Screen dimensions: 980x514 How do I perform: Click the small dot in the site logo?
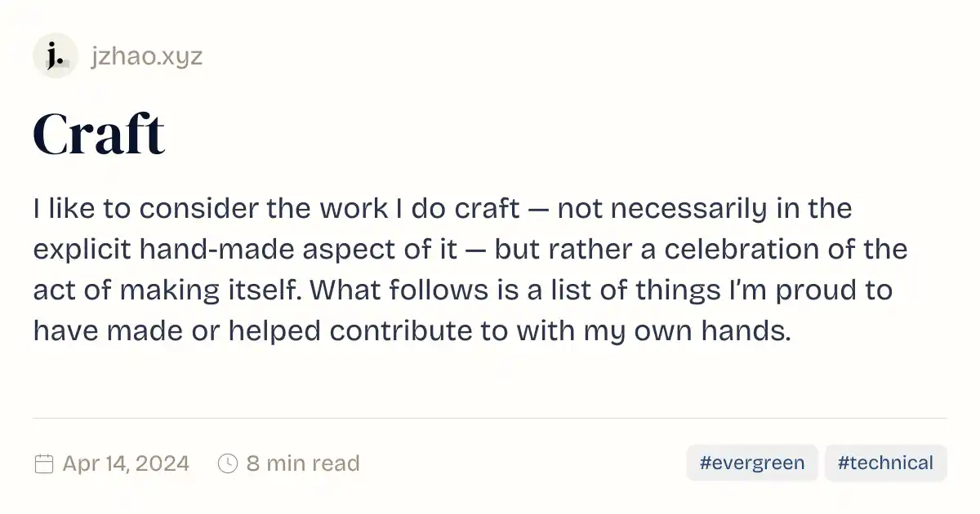pos(62,60)
